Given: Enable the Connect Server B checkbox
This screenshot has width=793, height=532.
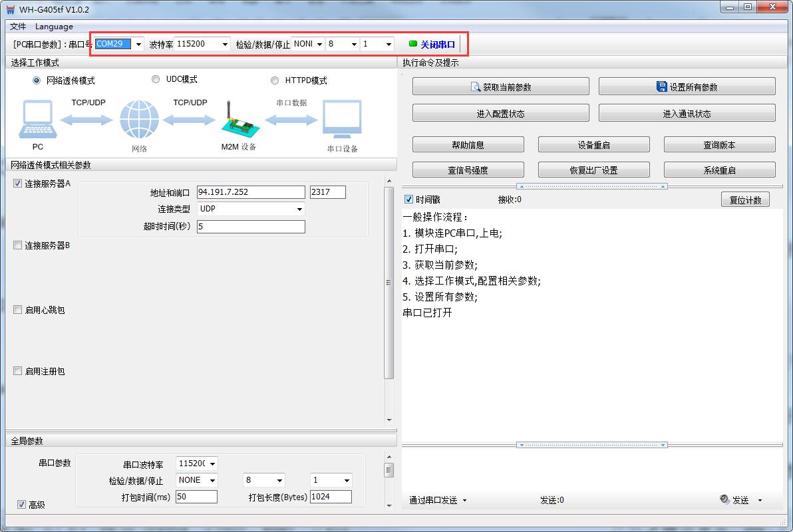Looking at the screenshot, I should [x=18, y=245].
